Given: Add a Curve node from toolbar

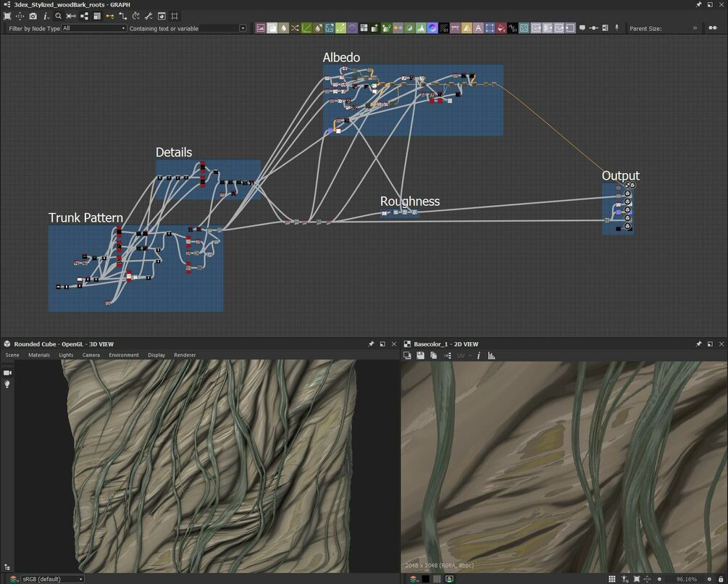Looking at the screenshot, I should click(x=306, y=28).
